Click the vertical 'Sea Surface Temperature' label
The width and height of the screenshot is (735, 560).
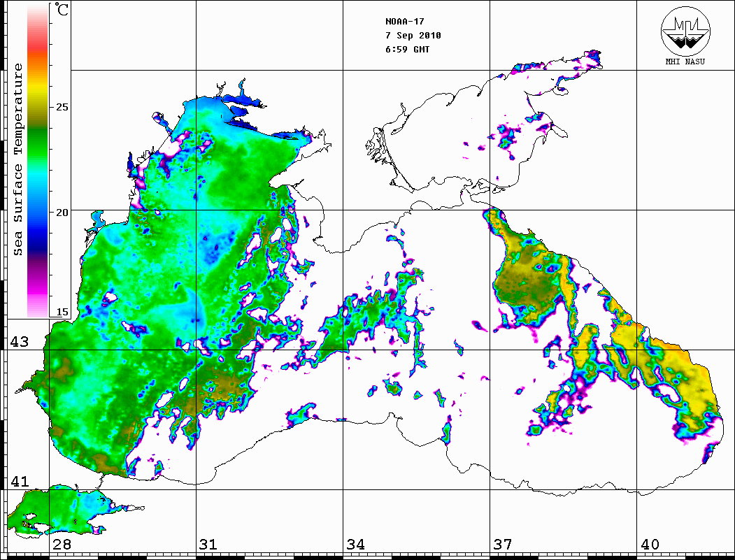click(x=17, y=159)
